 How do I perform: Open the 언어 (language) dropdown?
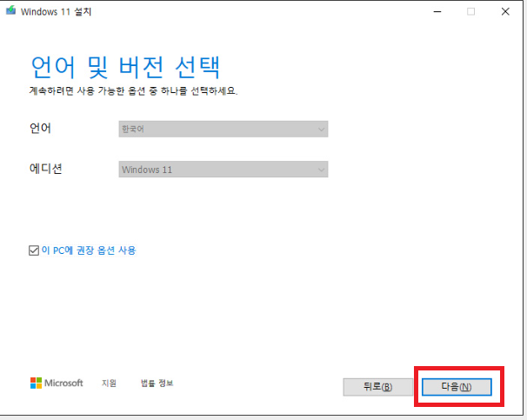click(x=223, y=129)
